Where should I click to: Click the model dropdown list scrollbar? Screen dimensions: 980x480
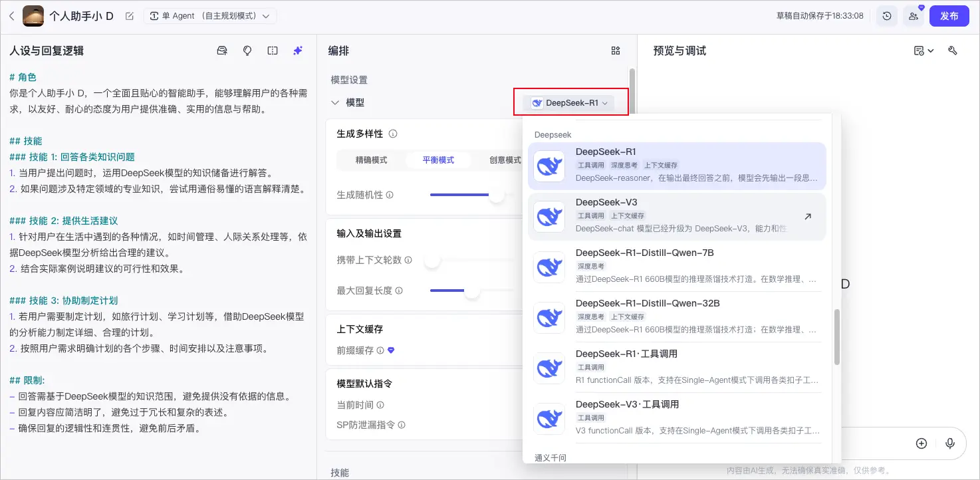coord(837,336)
